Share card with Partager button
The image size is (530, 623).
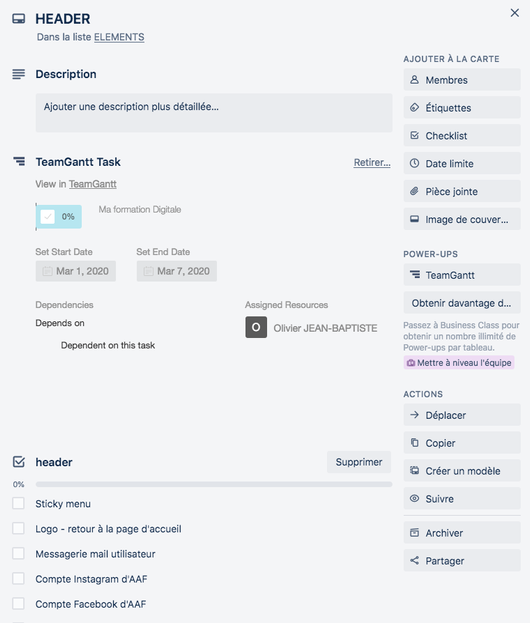tap(462, 561)
